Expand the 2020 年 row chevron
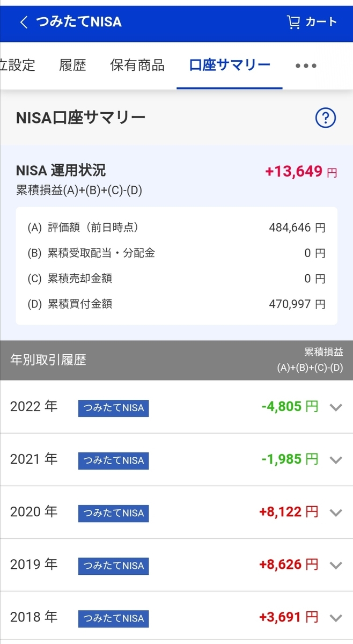This screenshot has height=644, width=353. click(336, 513)
